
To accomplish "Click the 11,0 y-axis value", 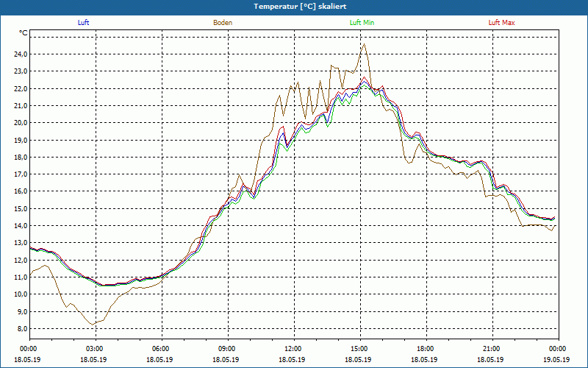I will pos(21,277).
